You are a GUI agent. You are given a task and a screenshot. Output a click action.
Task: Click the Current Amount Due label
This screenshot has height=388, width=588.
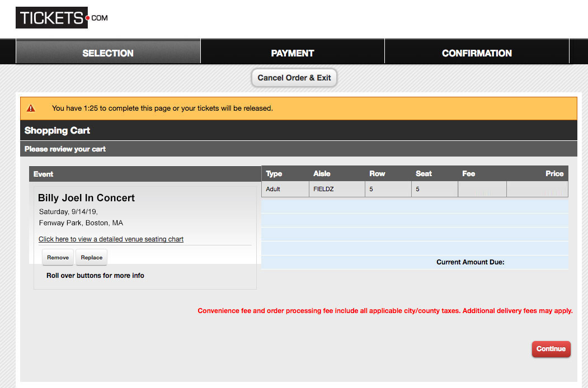(471, 262)
